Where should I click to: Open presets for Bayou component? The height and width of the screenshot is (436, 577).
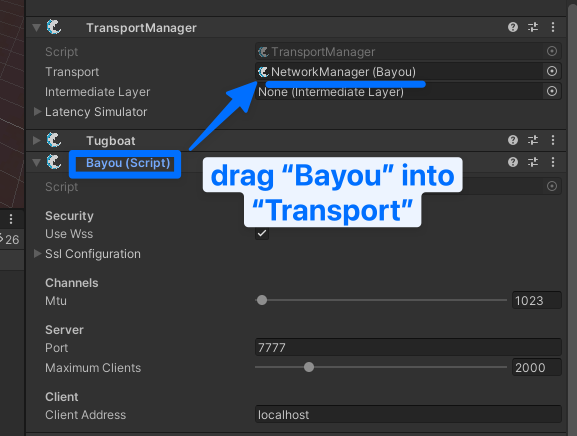pyautogui.click(x=533, y=162)
